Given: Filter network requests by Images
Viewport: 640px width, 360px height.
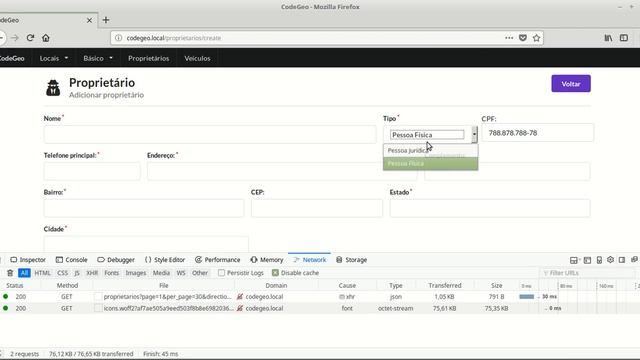Looking at the screenshot, I should (x=136, y=273).
